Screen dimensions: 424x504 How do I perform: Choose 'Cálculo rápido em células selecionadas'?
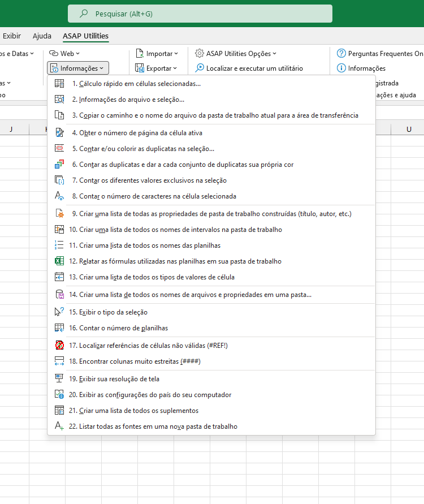(211, 84)
